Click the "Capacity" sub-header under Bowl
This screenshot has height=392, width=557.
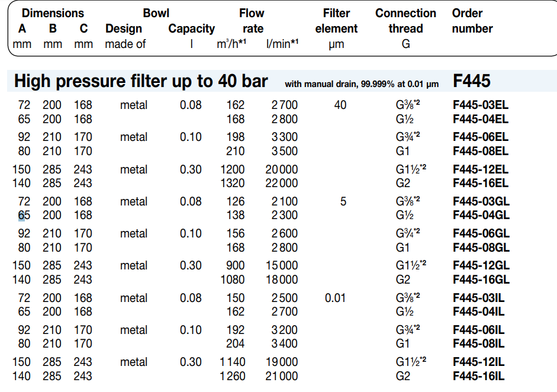click(x=191, y=28)
